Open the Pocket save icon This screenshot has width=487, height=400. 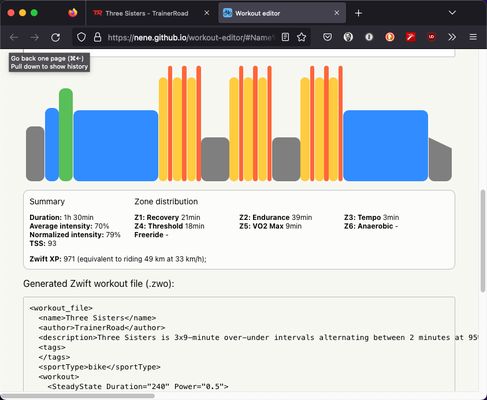pos(327,37)
